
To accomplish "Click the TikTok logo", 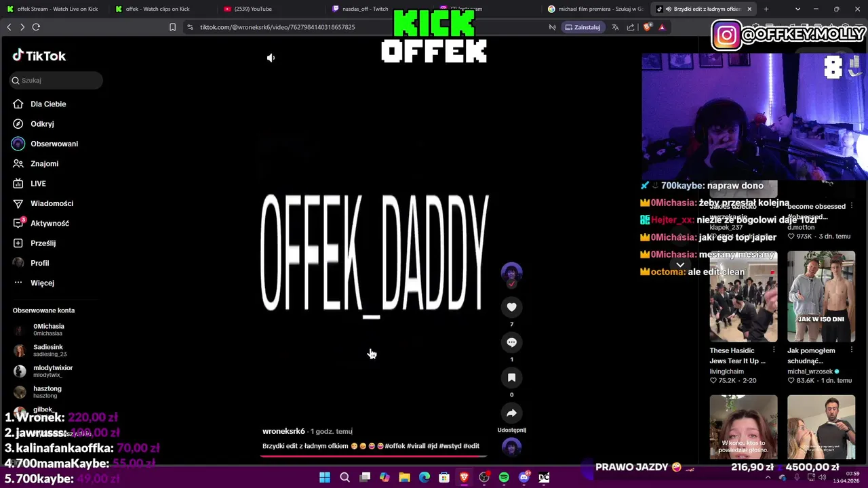I will (x=39, y=56).
